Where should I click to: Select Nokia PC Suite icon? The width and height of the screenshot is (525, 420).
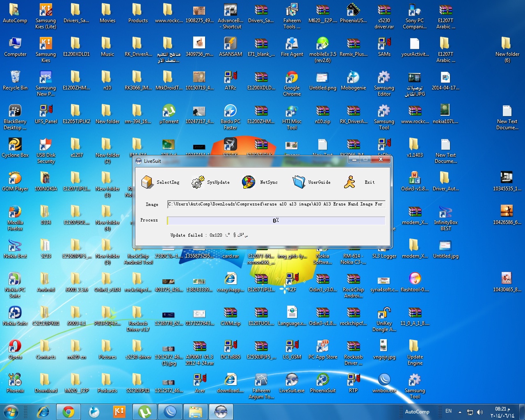pos(15,285)
